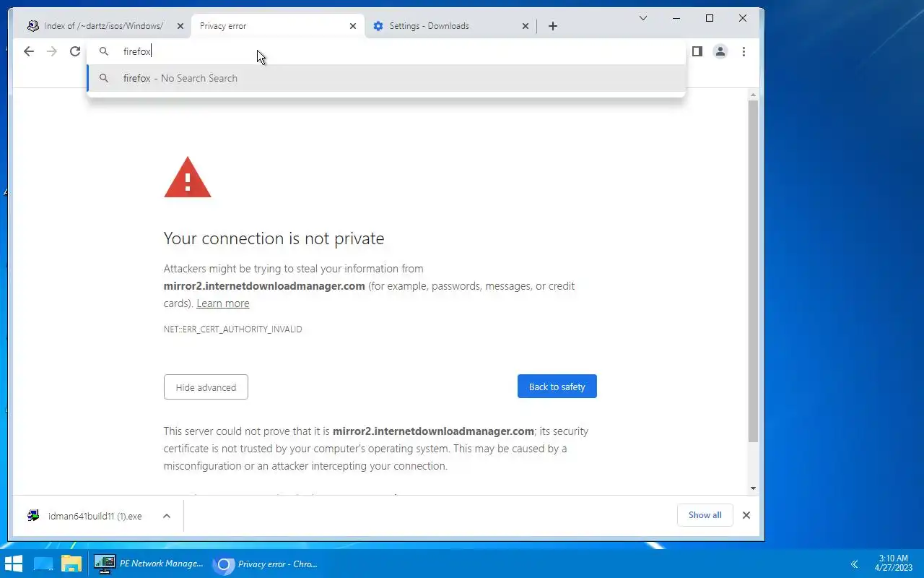Close the Index of ~dartz tab
This screenshot has height=578, width=924.
[180, 26]
